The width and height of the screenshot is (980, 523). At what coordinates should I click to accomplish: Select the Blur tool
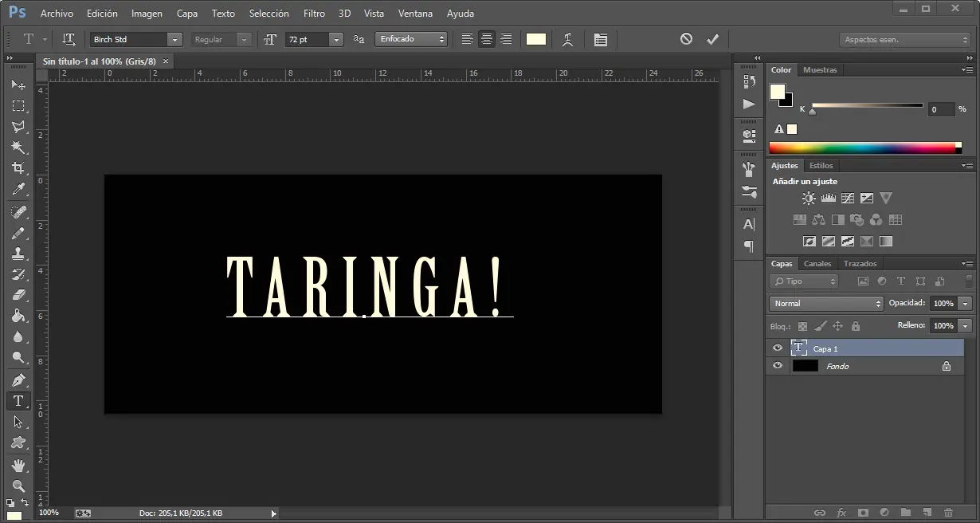coord(18,336)
